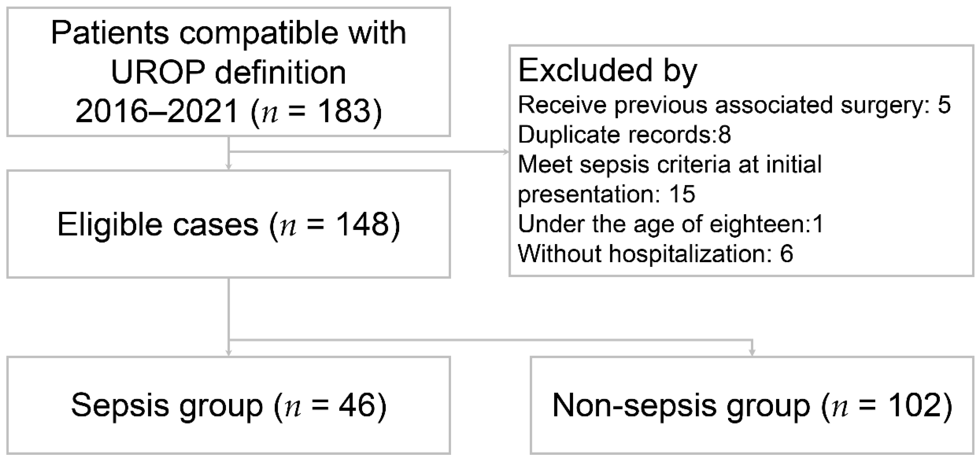
Task: Click the "Duplicate records:8" entry
Action: pos(624,135)
